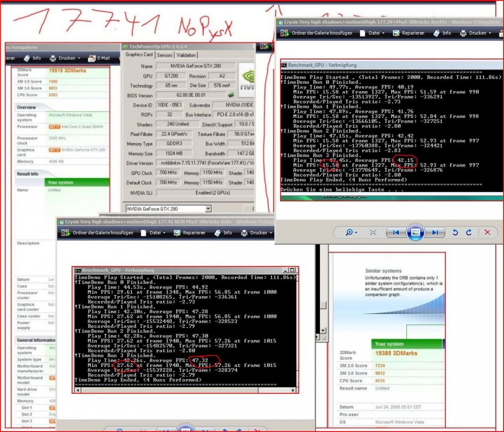Open the Validation tab in GPU-Z

[186, 55]
